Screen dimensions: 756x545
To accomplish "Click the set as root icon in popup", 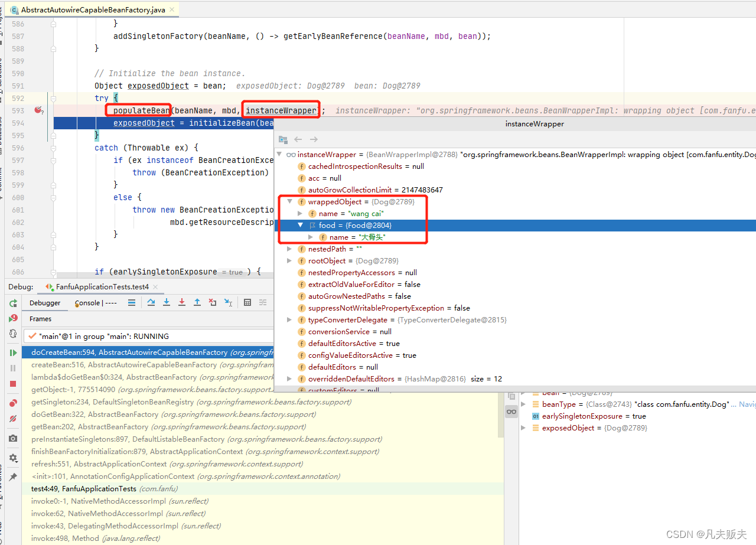I will point(283,139).
